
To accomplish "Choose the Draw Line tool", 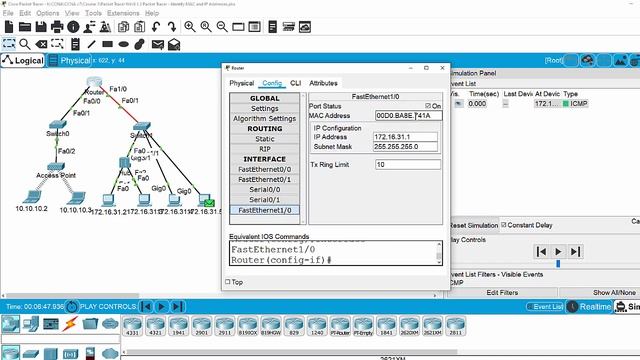I will [x=91, y=44].
